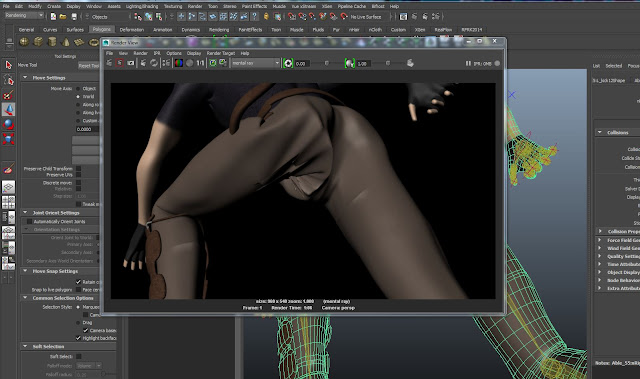The image size is (640, 379).
Task: Click the polygon sphere shelf icon
Action: pyautogui.click(x=24, y=42)
